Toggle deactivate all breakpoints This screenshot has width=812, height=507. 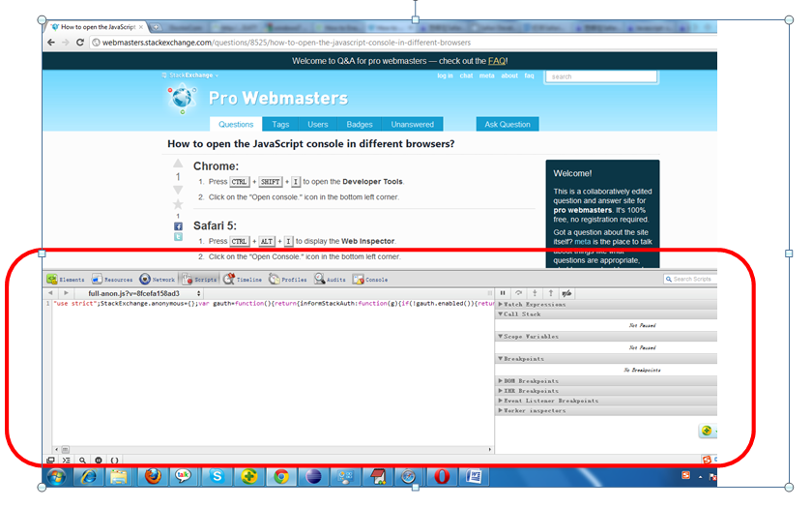coord(567,293)
